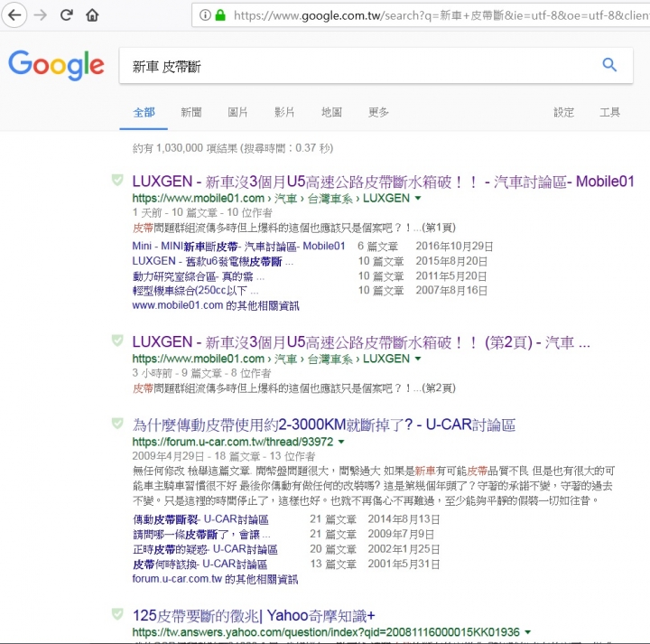Click the browser forward arrow
Viewport: 650px width, 644px height.
pos(41,15)
